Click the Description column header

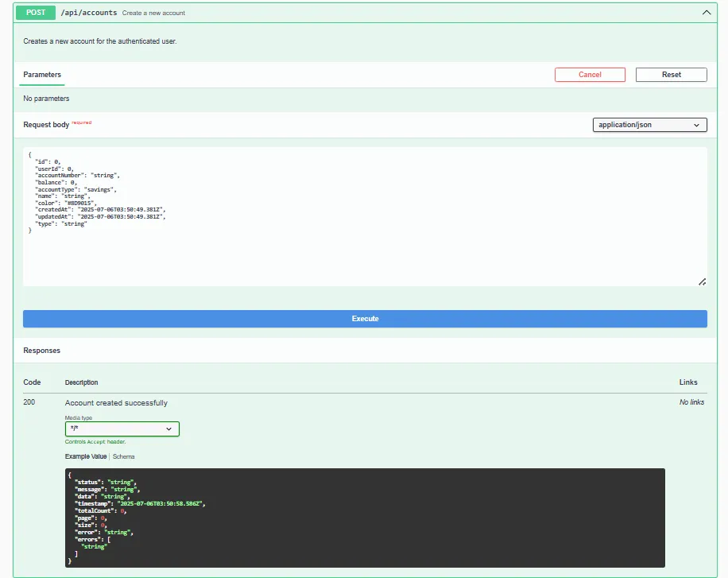pyautogui.click(x=81, y=382)
